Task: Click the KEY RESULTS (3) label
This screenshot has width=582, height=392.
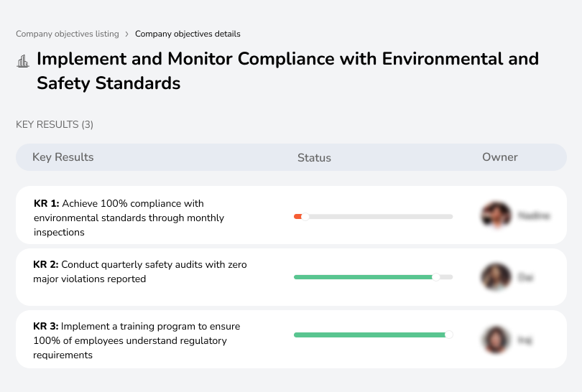Action: point(55,124)
